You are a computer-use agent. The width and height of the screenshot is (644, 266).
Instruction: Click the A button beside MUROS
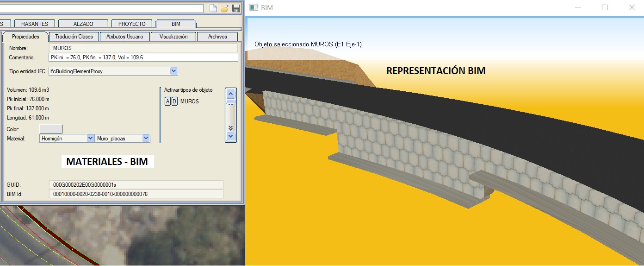[168, 101]
